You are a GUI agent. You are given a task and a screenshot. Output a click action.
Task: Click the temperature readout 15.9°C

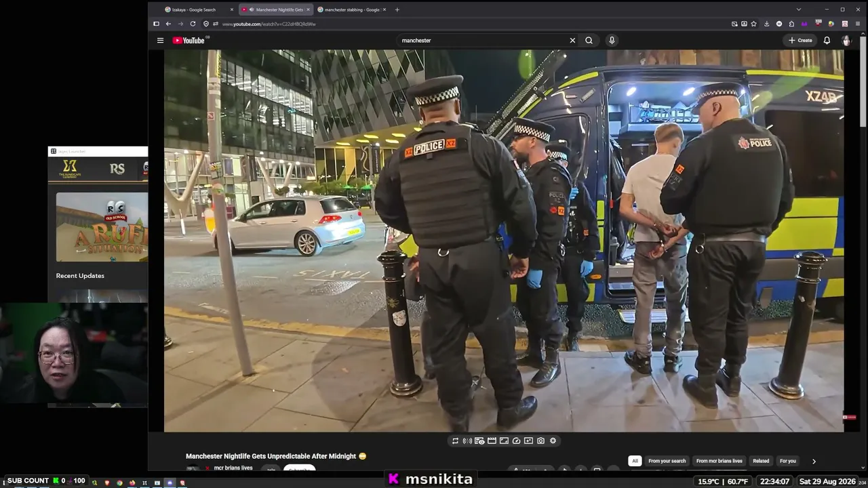(x=709, y=481)
